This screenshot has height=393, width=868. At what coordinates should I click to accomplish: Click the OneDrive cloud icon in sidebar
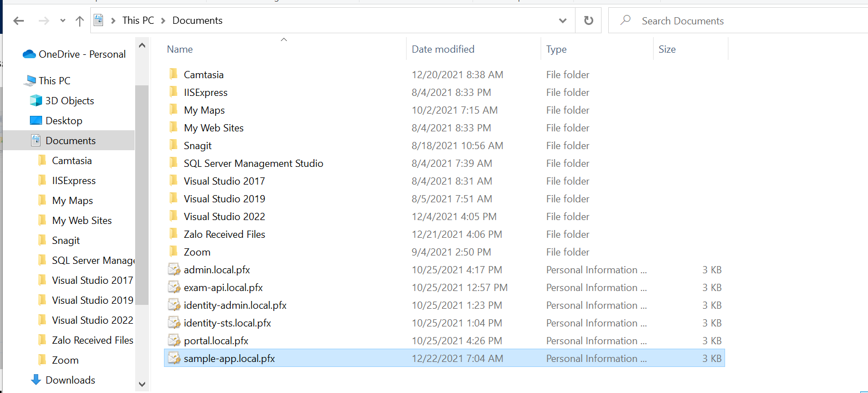tap(29, 54)
